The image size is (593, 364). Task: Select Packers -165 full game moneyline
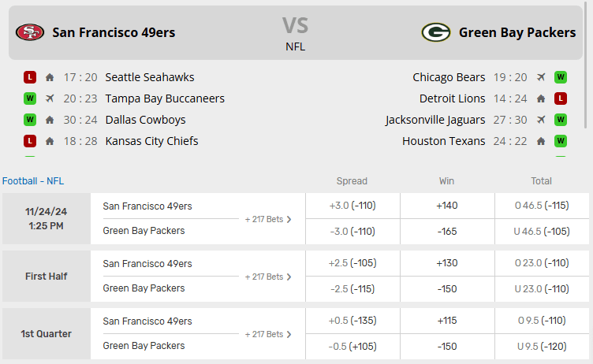446,232
